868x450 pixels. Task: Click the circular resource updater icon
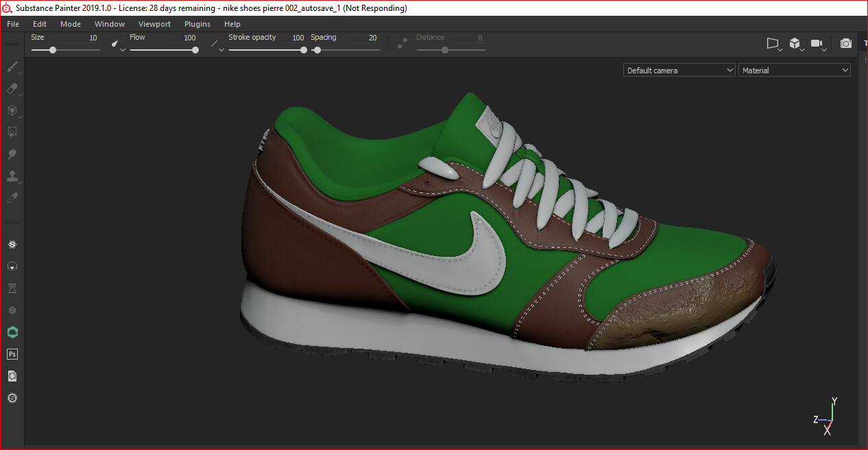tap(12, 266)
